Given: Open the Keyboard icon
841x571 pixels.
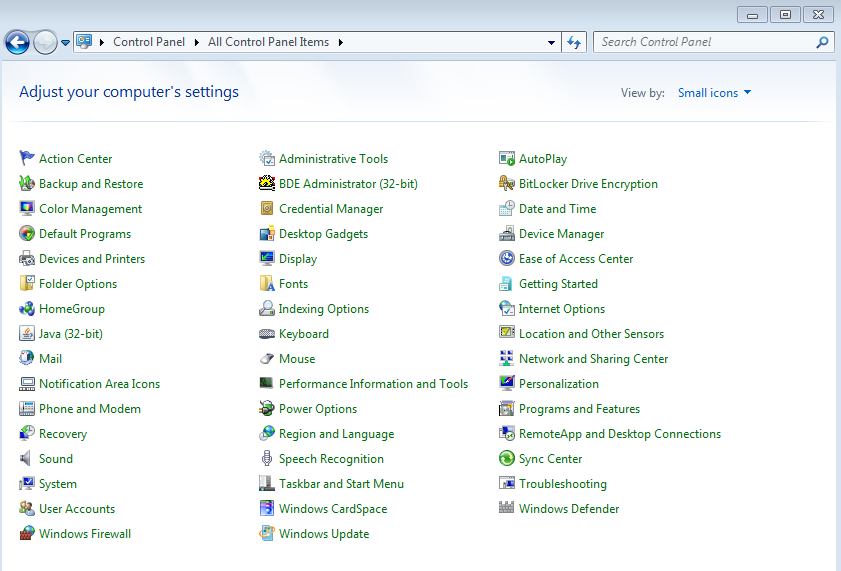Looking at the screenshot, I should click(x=267, y=333).
